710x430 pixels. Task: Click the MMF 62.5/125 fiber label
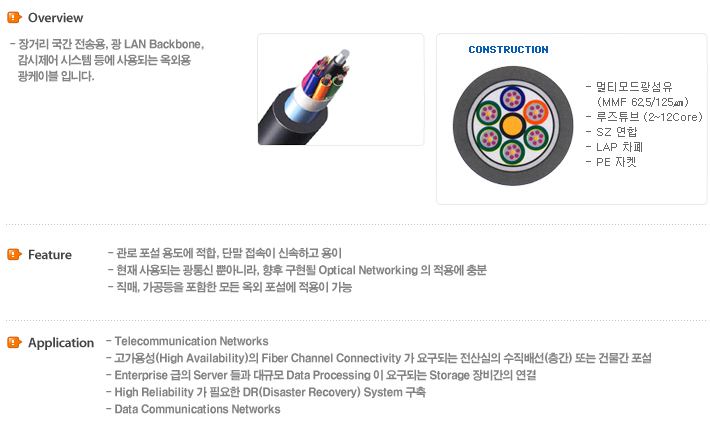[642, 102]
